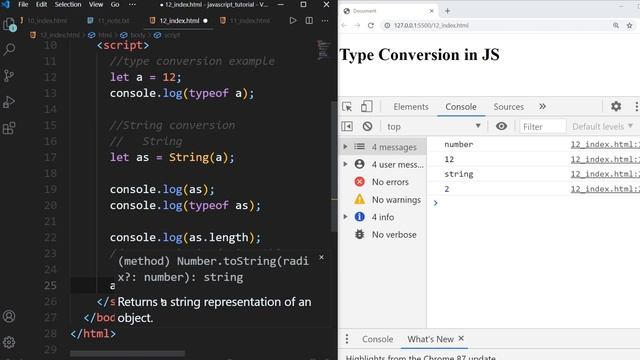Image resolution: width=640 pixels, height=360 pixels.
Task: Reload the page in Chrome
Action: click(x=371, y=25)
